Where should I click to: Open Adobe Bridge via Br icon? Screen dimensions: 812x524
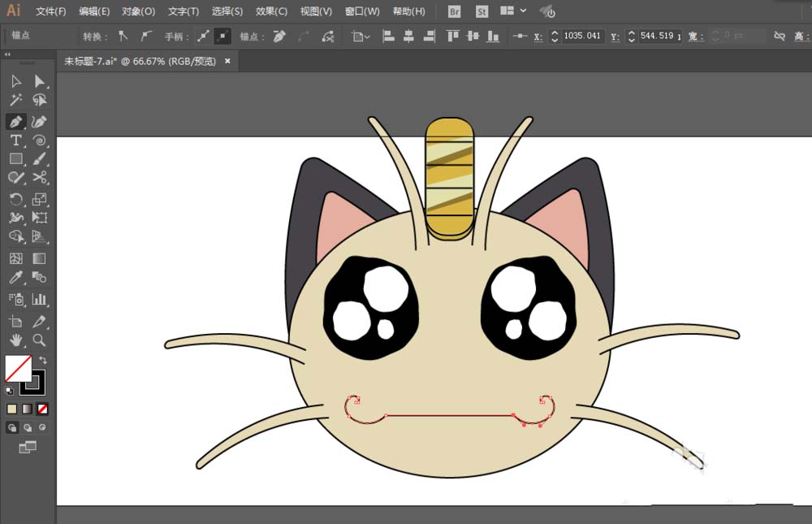454,11
